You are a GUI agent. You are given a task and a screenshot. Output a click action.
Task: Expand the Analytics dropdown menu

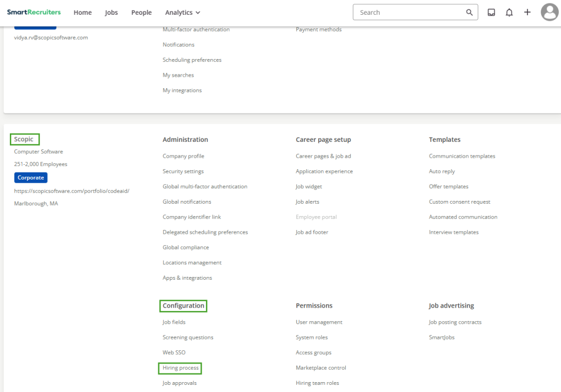pyautogui.click(x=182, y=13)
